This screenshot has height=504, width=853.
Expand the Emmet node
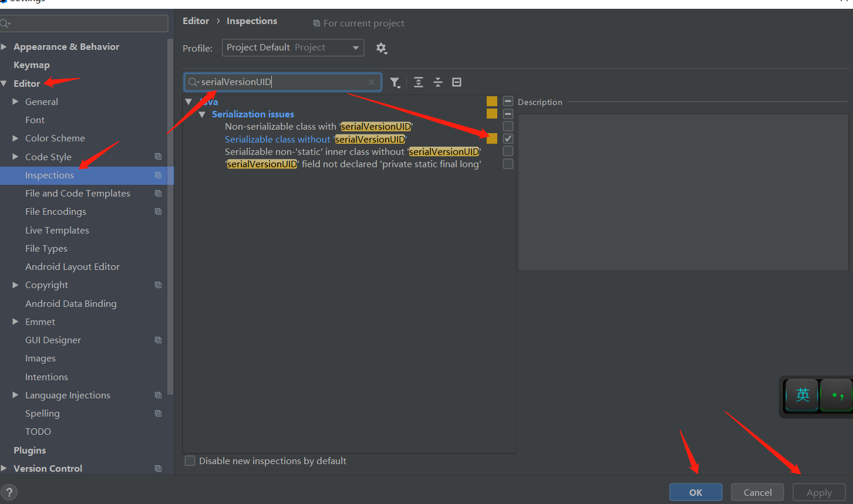15,322
